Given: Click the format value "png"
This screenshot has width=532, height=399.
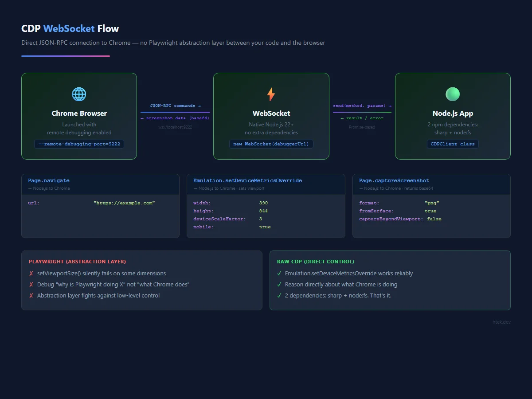Looking at the screenshot, I should [432, 203].
